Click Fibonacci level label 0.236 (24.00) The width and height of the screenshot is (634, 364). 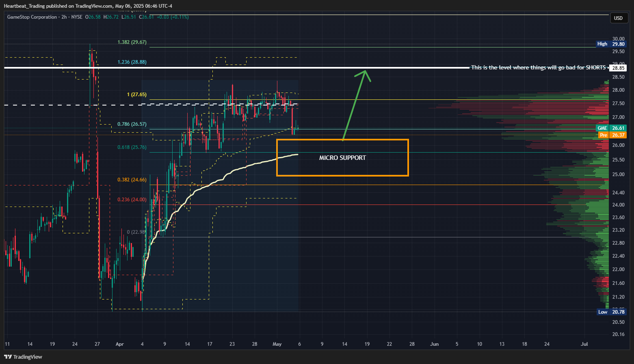click(x=132, y=200)
